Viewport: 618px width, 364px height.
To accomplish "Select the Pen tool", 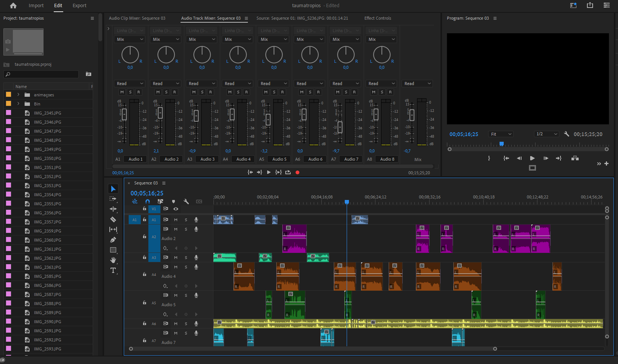I will [113, 240].
